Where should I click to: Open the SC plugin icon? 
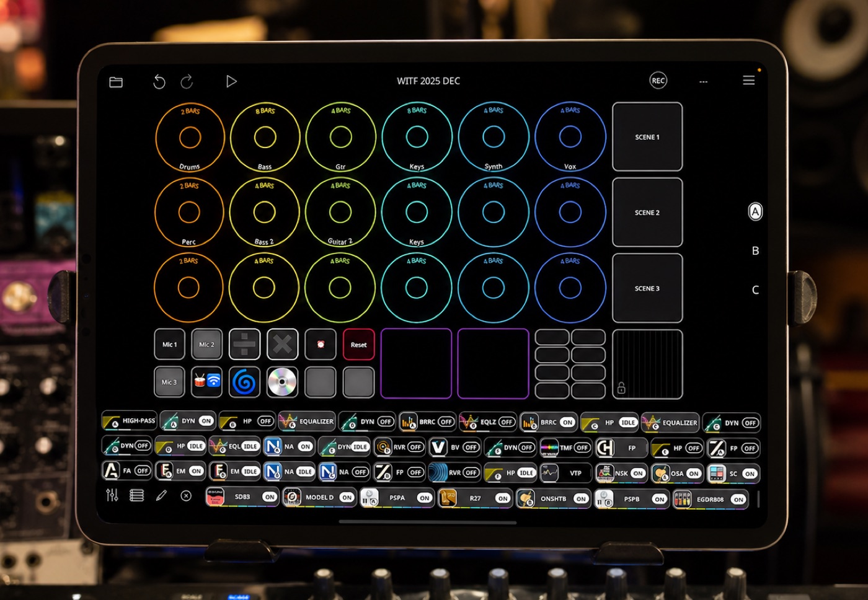[x=717, y=474]
